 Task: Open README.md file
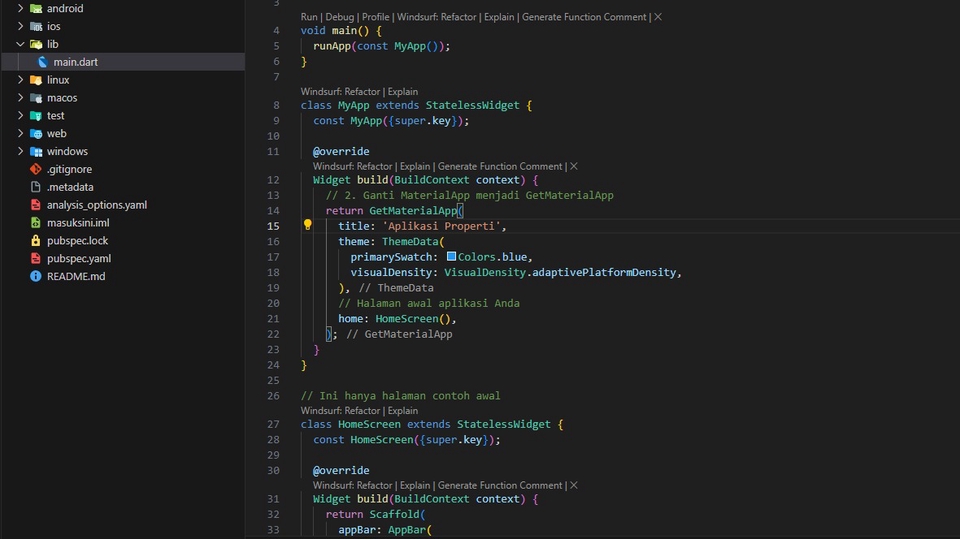coord(76,276)
